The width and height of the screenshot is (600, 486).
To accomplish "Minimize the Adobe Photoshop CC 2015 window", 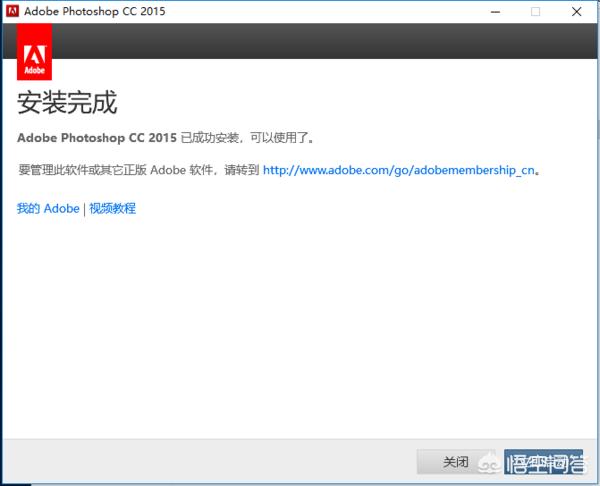I will pos(496,12).
